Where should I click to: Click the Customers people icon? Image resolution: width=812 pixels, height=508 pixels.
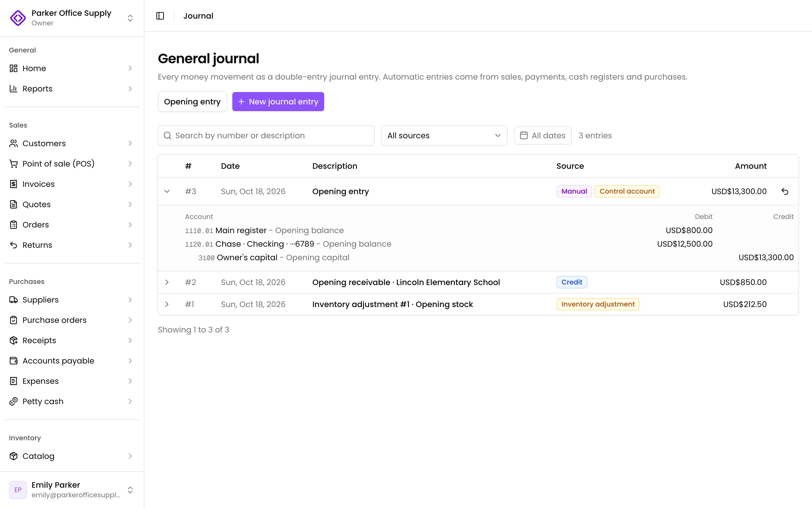point(14,143)
